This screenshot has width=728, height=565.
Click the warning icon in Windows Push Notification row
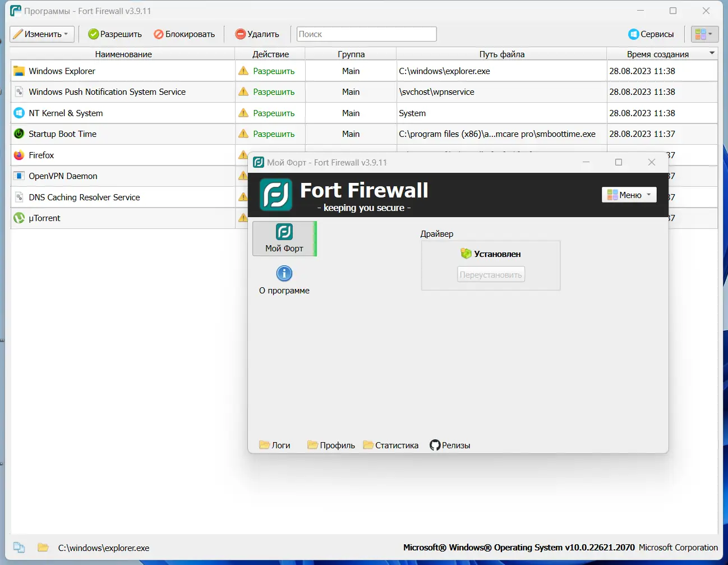point(243,92)
